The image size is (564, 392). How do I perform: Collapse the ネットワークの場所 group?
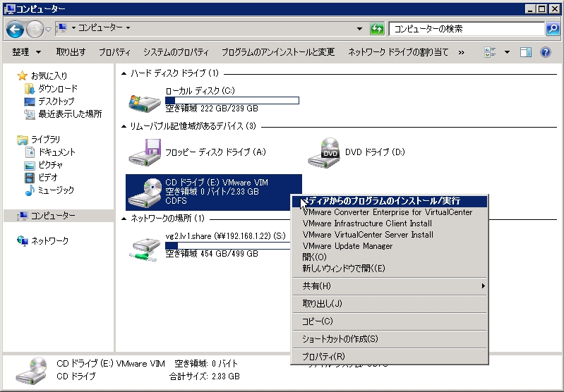pyautogui.click(x=124, y=219)
